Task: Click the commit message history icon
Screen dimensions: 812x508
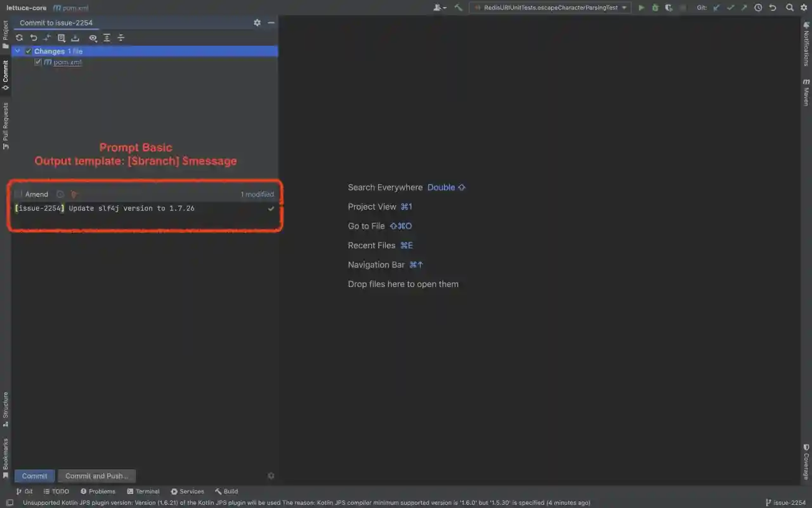Action: point(60,194)
